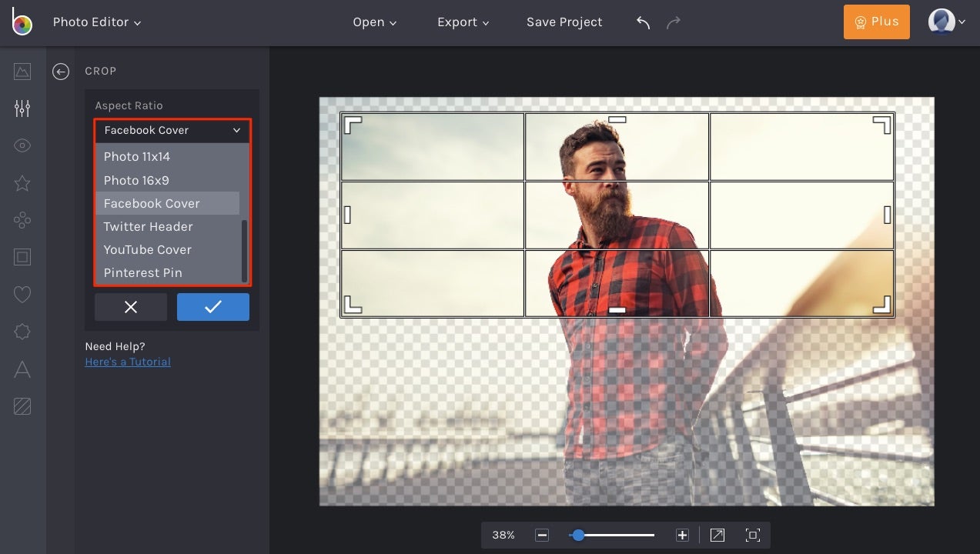
Task: Click the fit-to-screen icon
Action: click(x=752, y=535)
